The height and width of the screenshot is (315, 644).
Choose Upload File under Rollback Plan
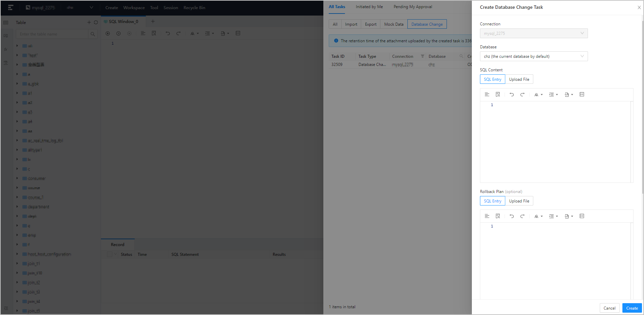point(519,201)
